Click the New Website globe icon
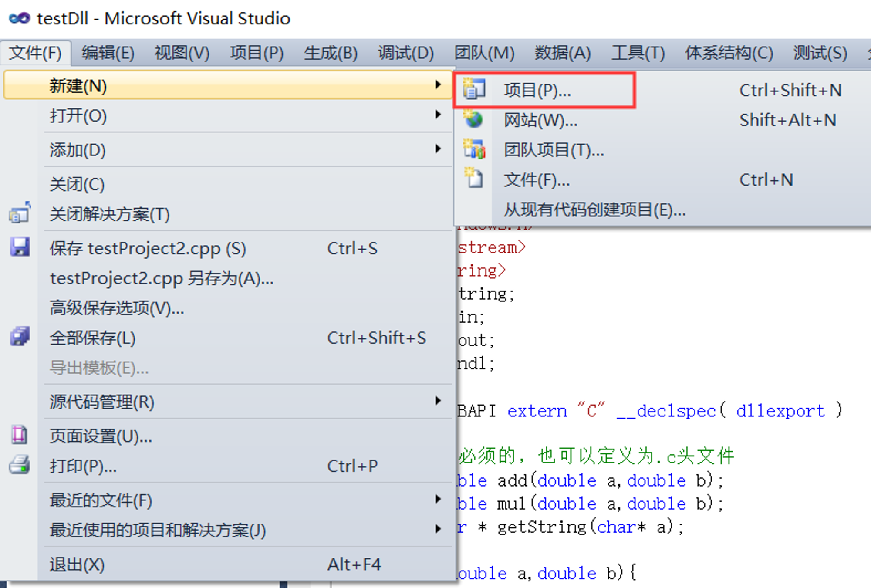Viewport: 871px width, 588px height. (474, 119)
